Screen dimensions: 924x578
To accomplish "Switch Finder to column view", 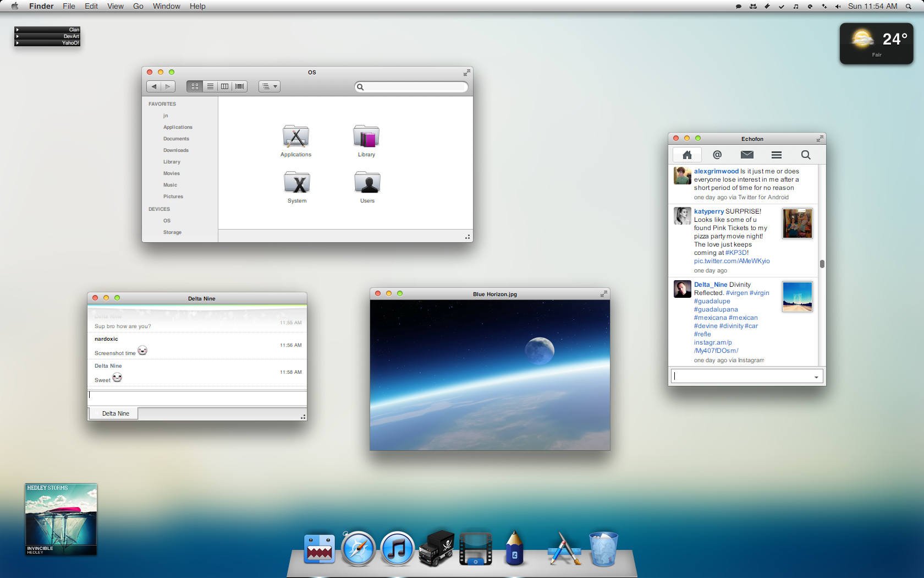I will tap(225, 86).
